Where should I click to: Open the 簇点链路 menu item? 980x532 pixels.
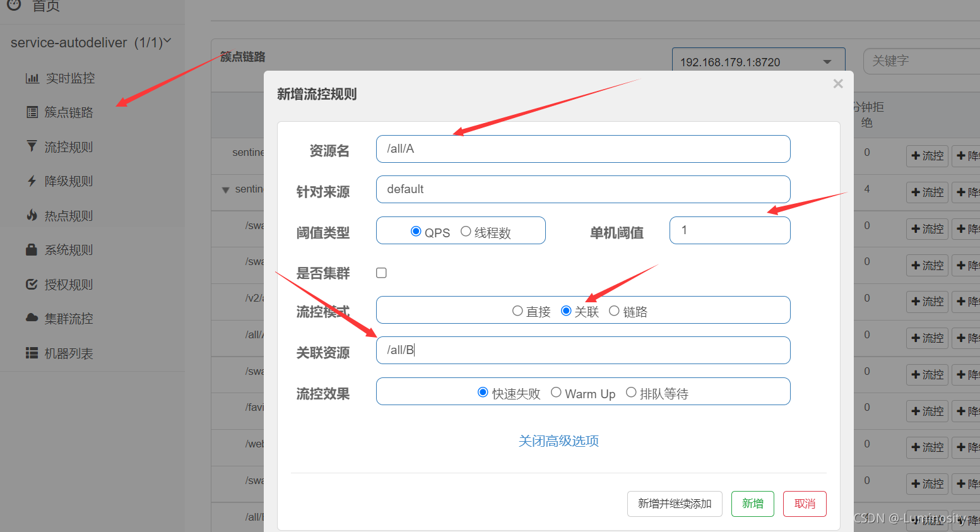[69, 112]
